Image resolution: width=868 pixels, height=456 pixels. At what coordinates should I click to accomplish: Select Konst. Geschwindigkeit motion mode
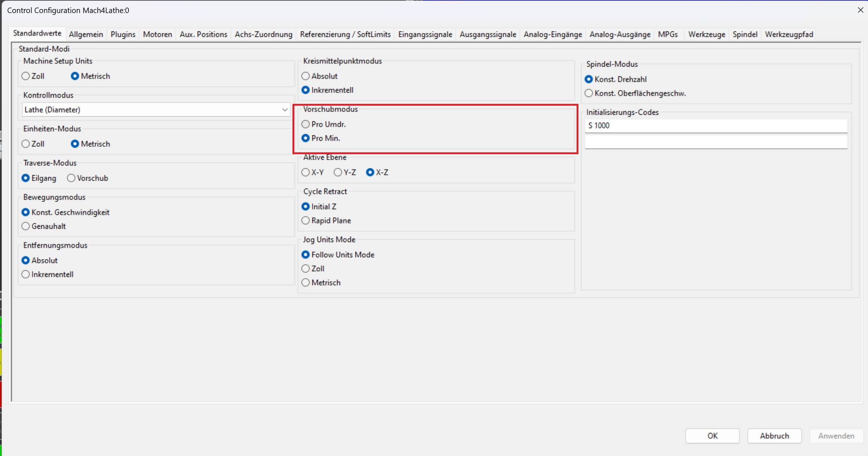pyautogui.click(x=66, y=212)
